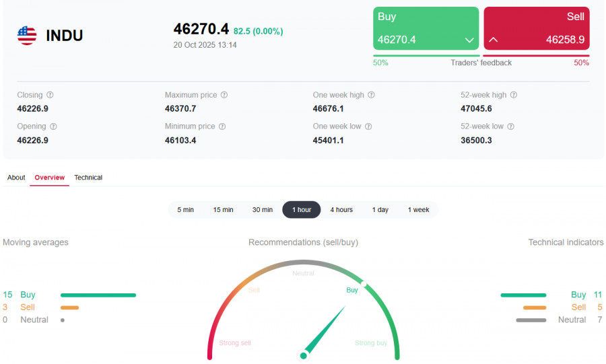Click the help icon beside Maximum price
The image size is (606, 364).
pos(224,96)
